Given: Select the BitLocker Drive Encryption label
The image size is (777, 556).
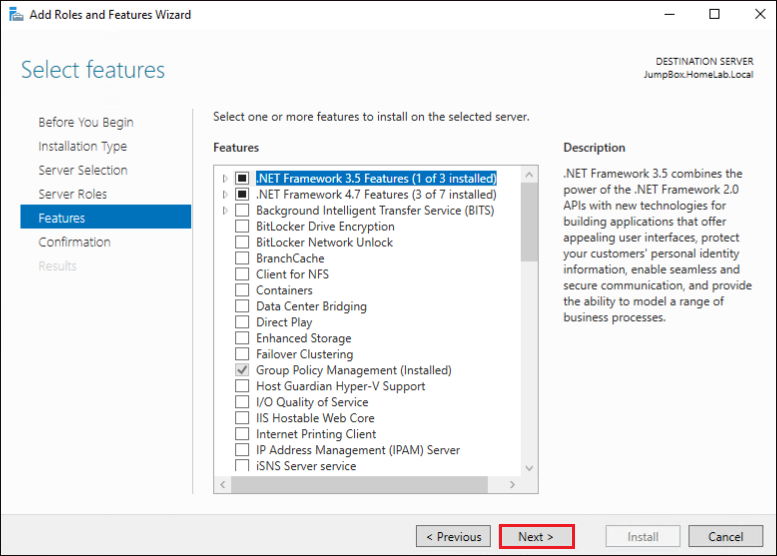Looking at the screenshot, I should tap(325, 226).
